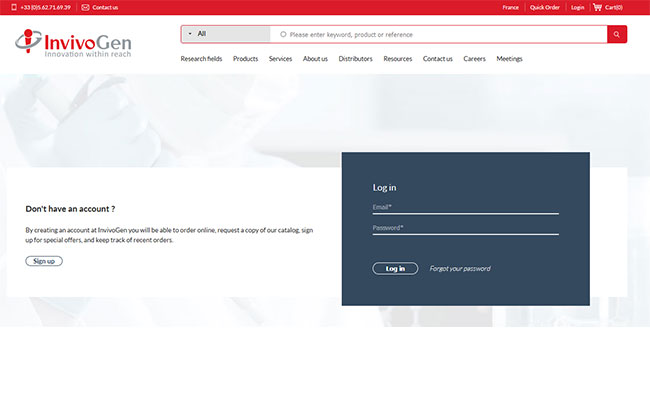Image resolution: width=650 pixels, height=400 pixels.
Task: Open Contact us in main navigation
Action: pos(437,59)
